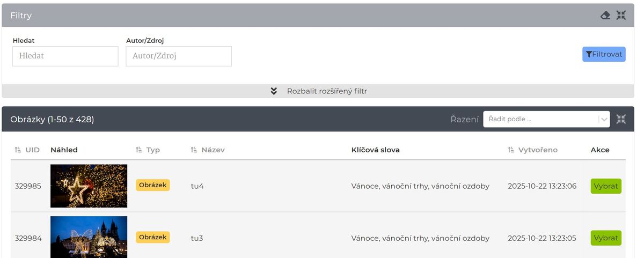Open the star Christmas lights thumbnail
The height and width of the screenshot is (258, 644).
[x=89, y=186]
